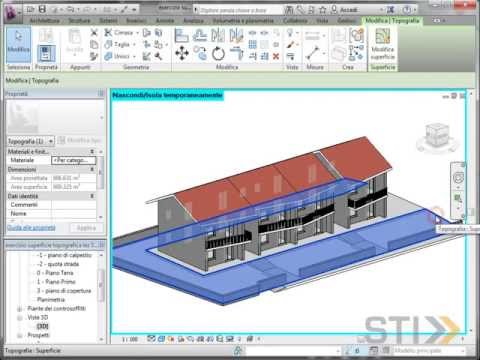This screenshot has height=360, width=480.
Task: Open the Cimasa dropdown arrow
Action: [x=137, y=33]
